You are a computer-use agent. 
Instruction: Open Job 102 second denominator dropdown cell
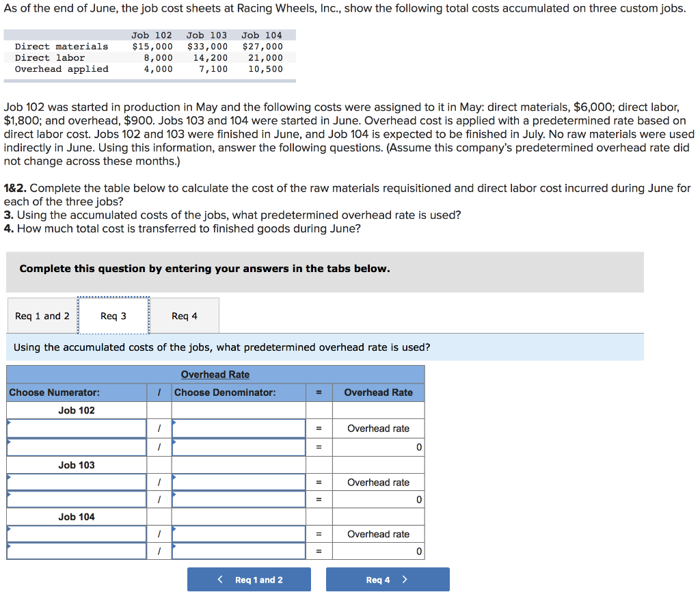239,447
